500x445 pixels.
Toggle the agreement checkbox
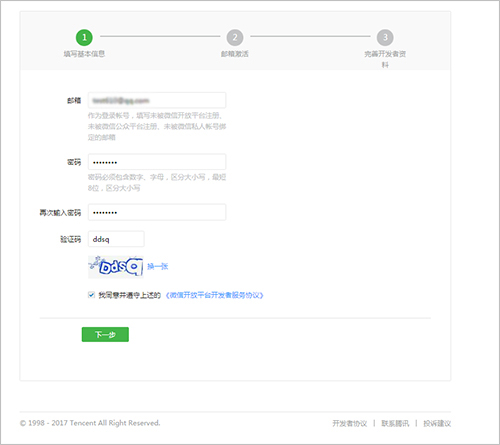tap(91, 295)
